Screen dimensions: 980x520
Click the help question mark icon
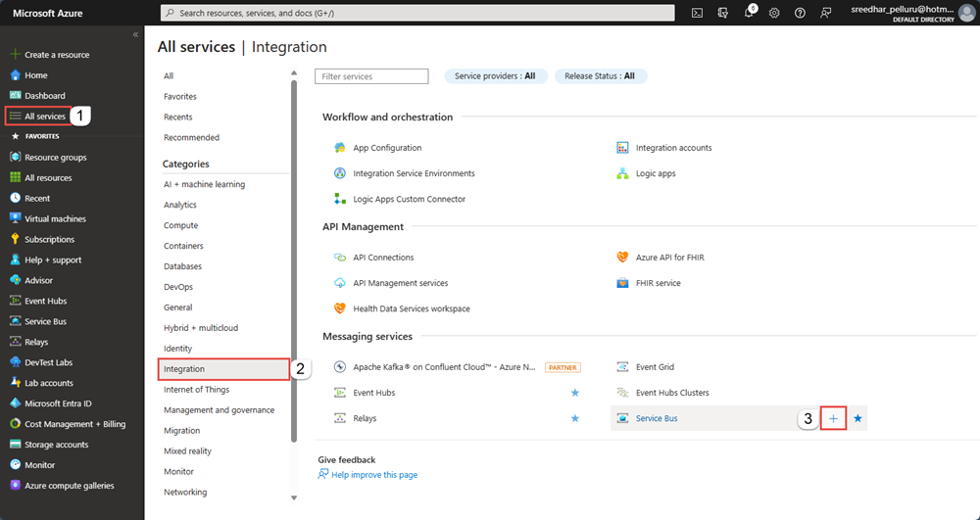click(800, 13)
